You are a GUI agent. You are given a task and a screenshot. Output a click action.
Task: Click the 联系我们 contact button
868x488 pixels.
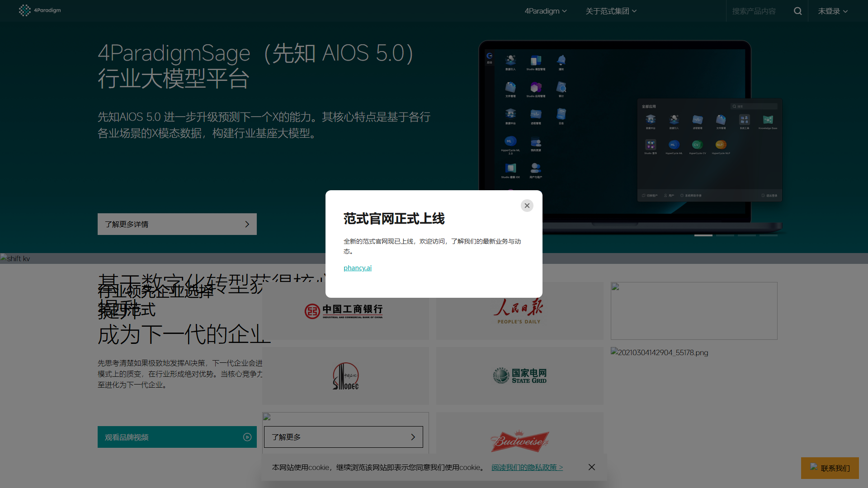pos(830,468)
